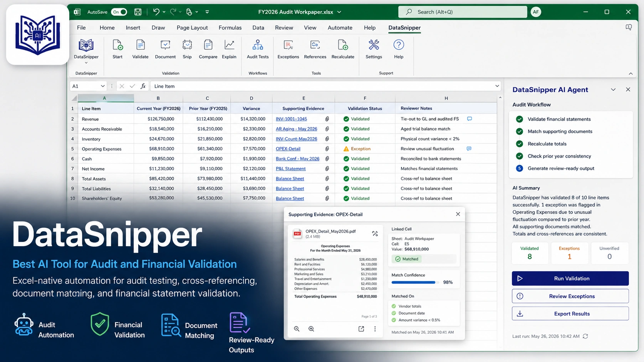Click the Export Results button

click(x=570, y=314)
